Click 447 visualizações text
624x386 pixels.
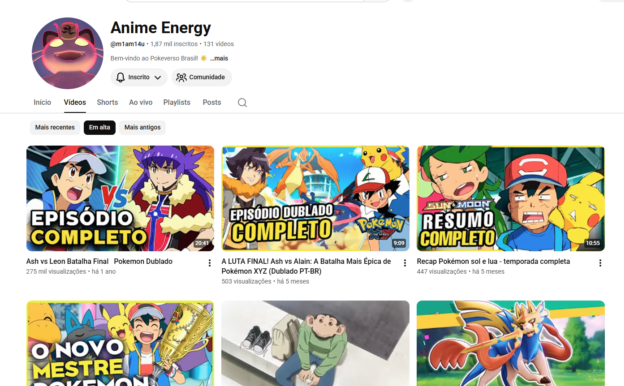click(442, 272)
